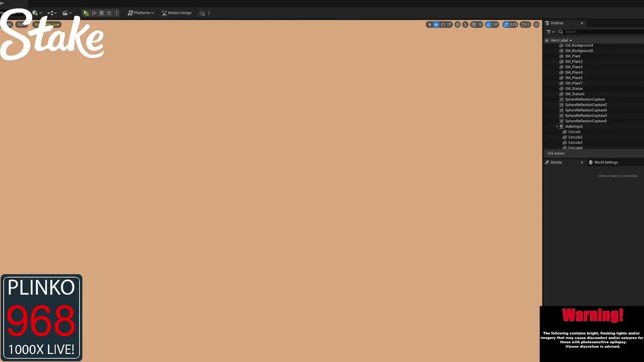The image size is (644, 362).
Task: Switch to the World Settings tab
Action: (x=603, y=162)
